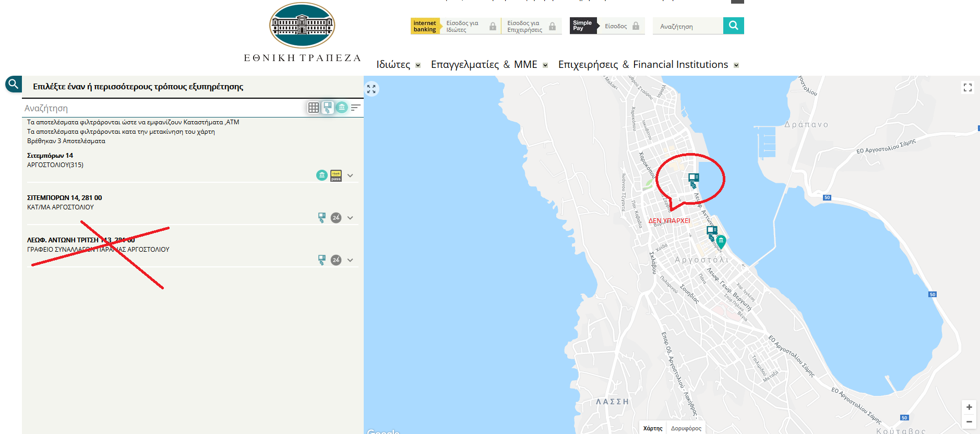
Task: Expand the Σιτεμπόρων 14 ΑΡΓΟΣΤΟΛΙΟΥ(315) result
Action: point(350,175)
